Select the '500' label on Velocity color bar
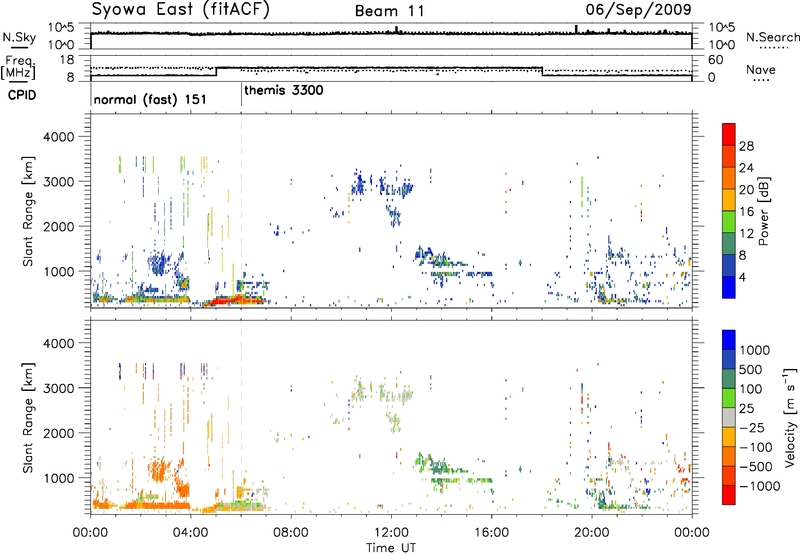Screen dimensions: 800x554 click(751, 369)
